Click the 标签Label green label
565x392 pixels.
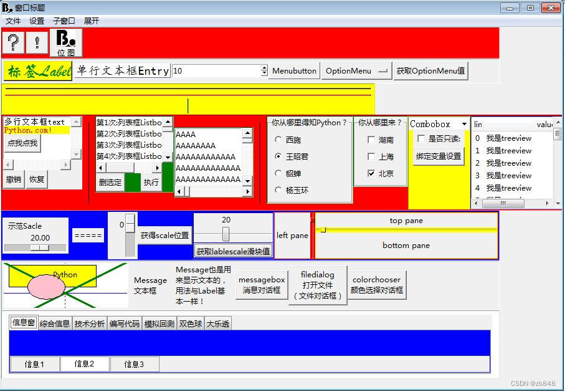(x=38, y=70)
